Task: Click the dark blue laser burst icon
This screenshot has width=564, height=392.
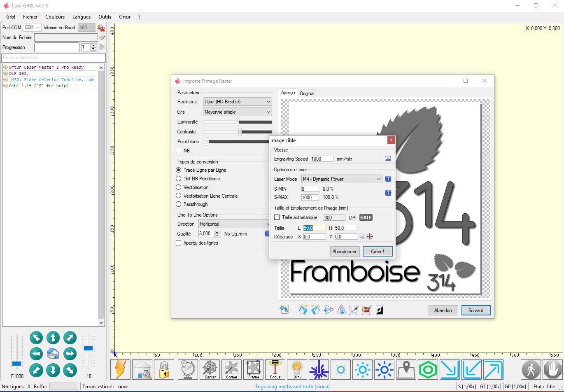Action: (x=319, y=369)
